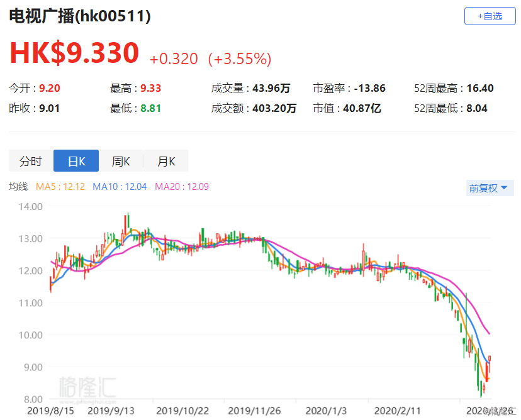Click the 8.00 y-axis label
The image size is (521, 420).
pyautogui.click(x=33, y=399)
